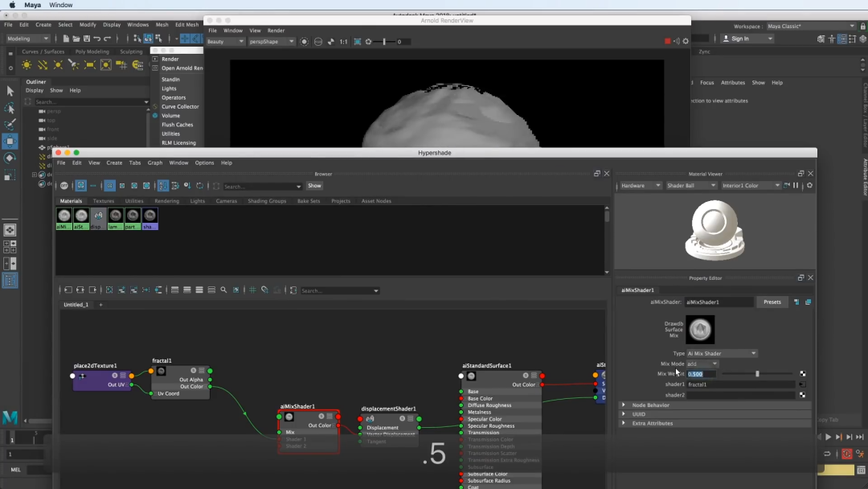The image size is (868, 489).
Task: Click the shader1 input connection arrow icon
Action: pos(802,384)
